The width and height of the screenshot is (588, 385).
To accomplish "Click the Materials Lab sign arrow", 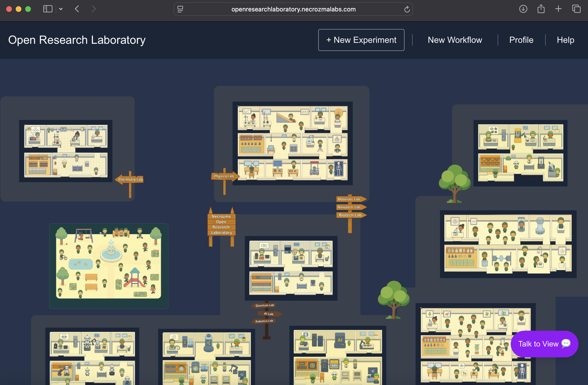I will click(x=351, y=199).
